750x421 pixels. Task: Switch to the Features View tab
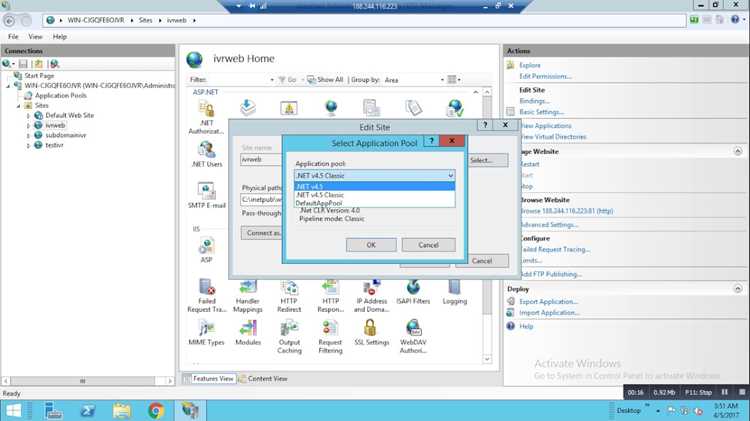pos(209,378)
